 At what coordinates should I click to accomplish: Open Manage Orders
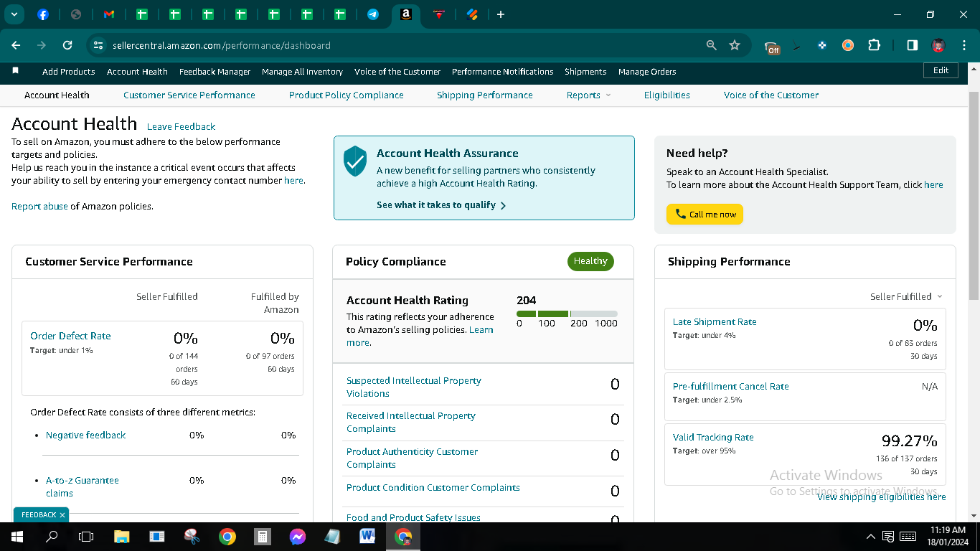[647, 72]
